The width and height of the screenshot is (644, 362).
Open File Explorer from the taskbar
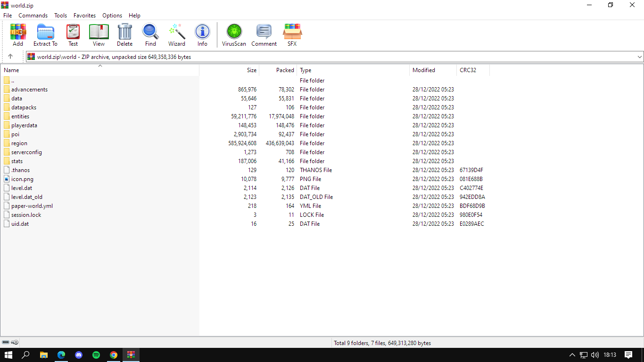pos(44,355)
